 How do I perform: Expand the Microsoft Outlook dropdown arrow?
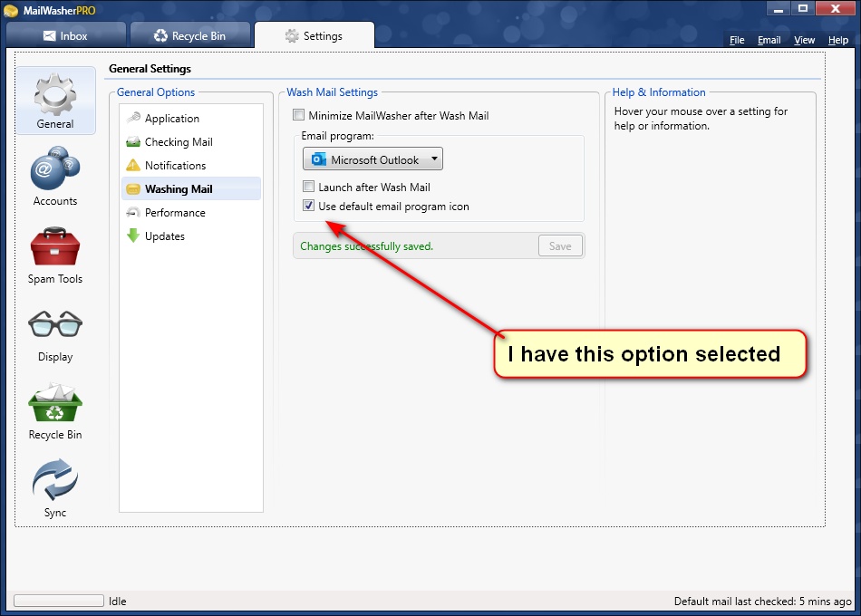(434, 159)
